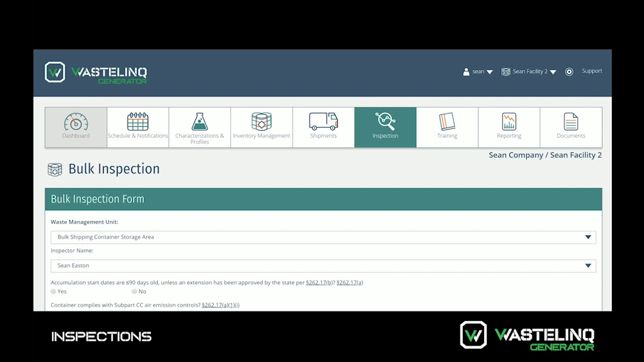Screen dimensions: 644x362
Task: Click the Characterizations & Profiles label
Action: (200, 139)
